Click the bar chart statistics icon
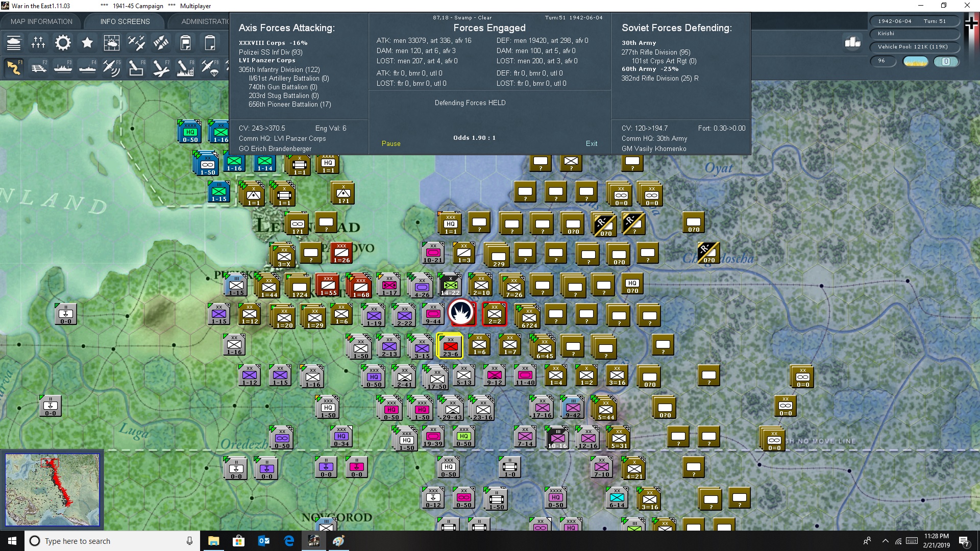Image resolution: width=980 pixels, height=551 pixels. (852, 42)
